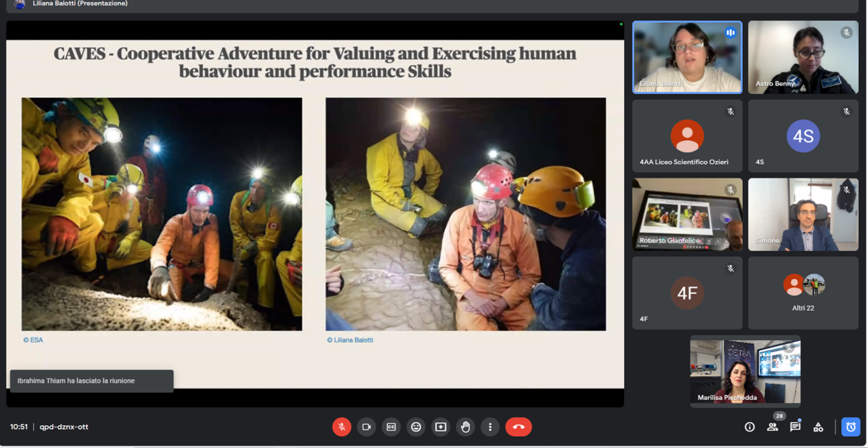This screenshot has height=448, width=868.
Task: Select Liliana Balotti's video tile
Action: click(x=687, y=58)
